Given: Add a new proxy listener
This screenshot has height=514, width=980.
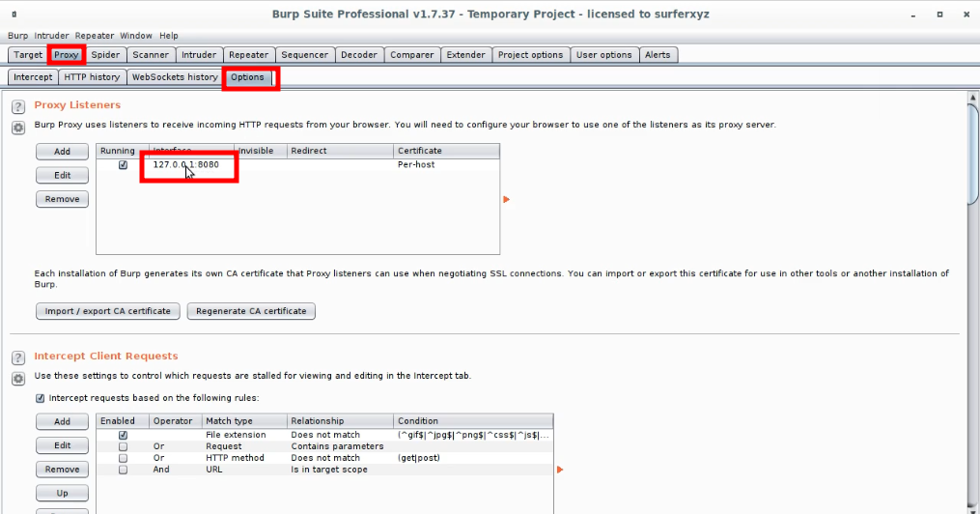Looking at the screenshot, I should [x=62, y=152].
